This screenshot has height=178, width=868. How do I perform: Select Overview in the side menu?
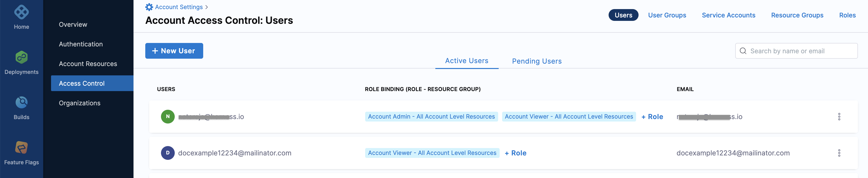point(73,25)
